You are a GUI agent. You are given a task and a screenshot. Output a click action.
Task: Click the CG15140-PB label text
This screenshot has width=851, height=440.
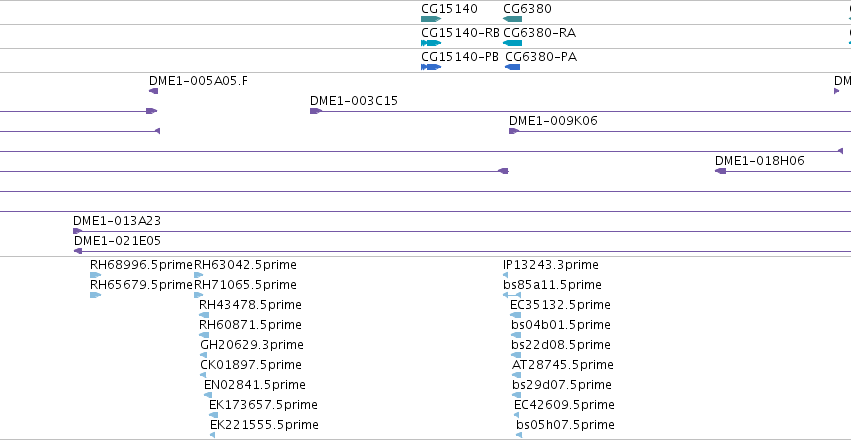pyautogui.click(x=460, y=56)
